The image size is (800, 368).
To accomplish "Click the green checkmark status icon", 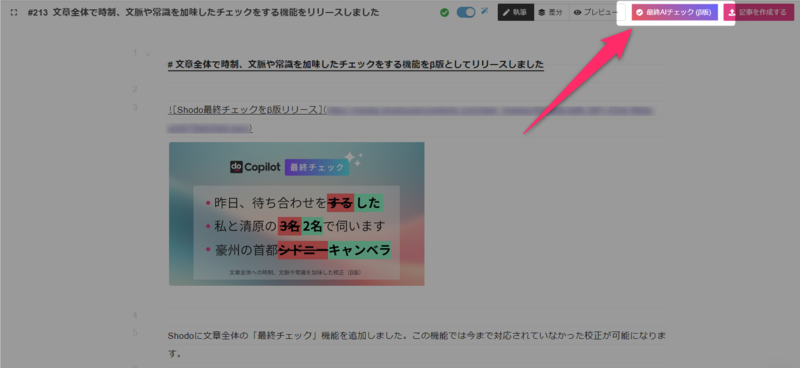I will (444, 12).
